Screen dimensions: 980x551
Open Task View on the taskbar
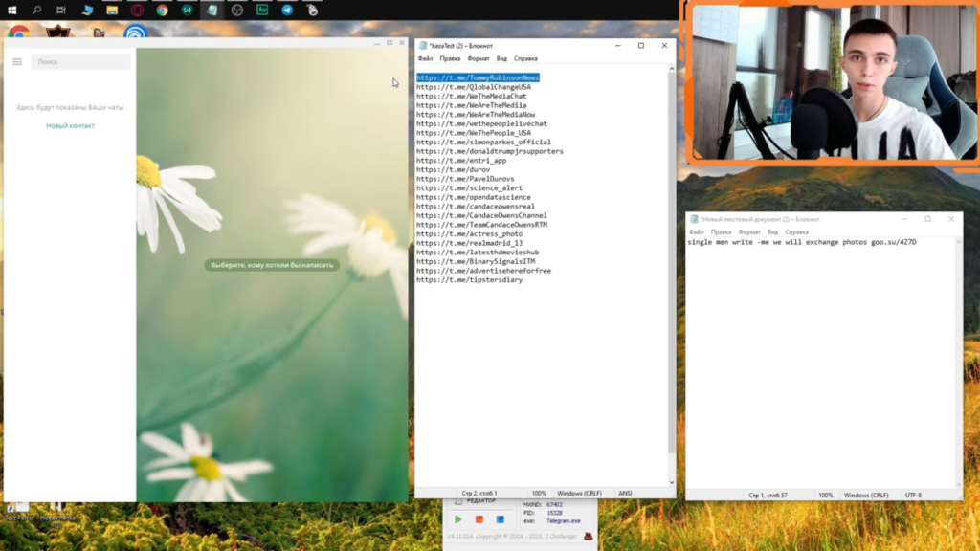click(61, 10)
